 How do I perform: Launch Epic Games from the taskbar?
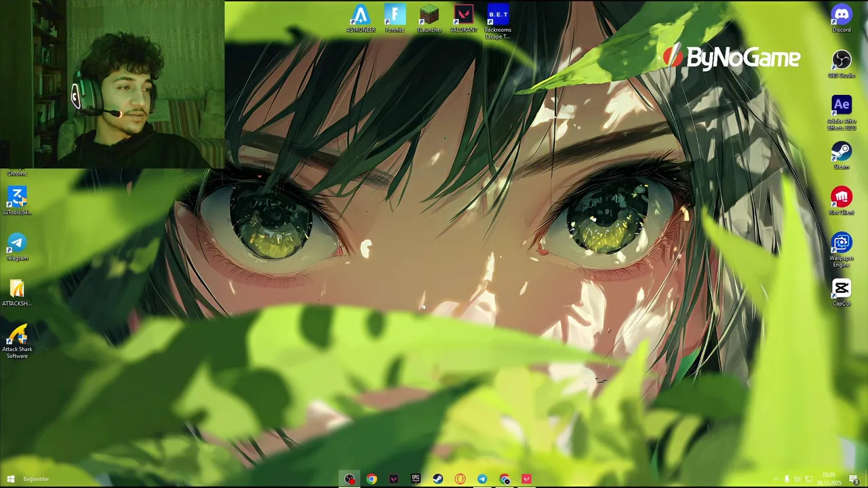click(x=416, y=479)
